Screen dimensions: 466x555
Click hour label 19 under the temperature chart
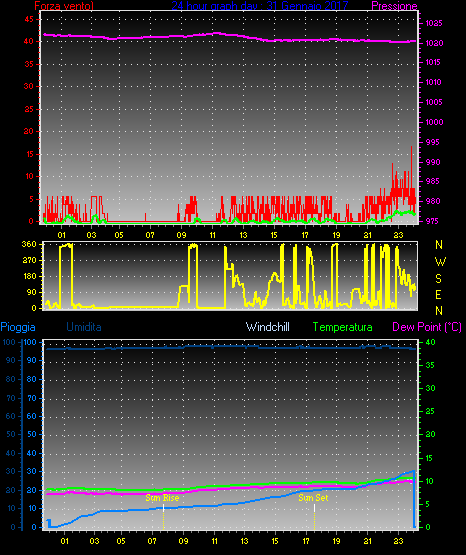coord(336,541)
